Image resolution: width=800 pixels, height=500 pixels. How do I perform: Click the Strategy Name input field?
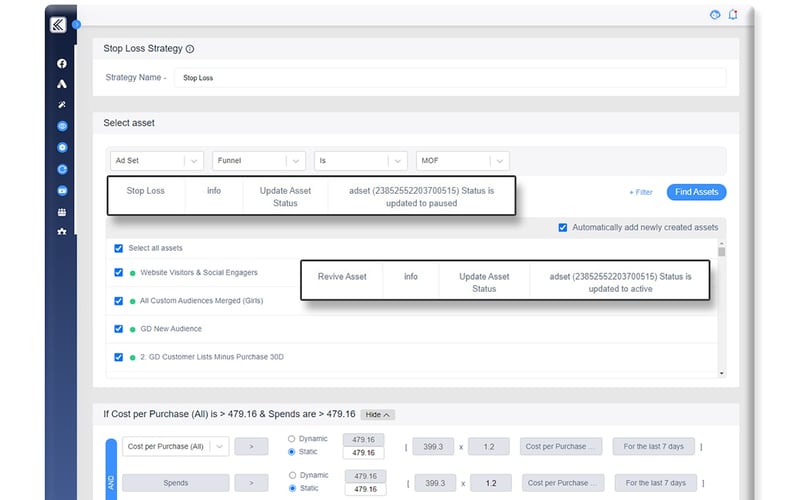pos(450,78)
